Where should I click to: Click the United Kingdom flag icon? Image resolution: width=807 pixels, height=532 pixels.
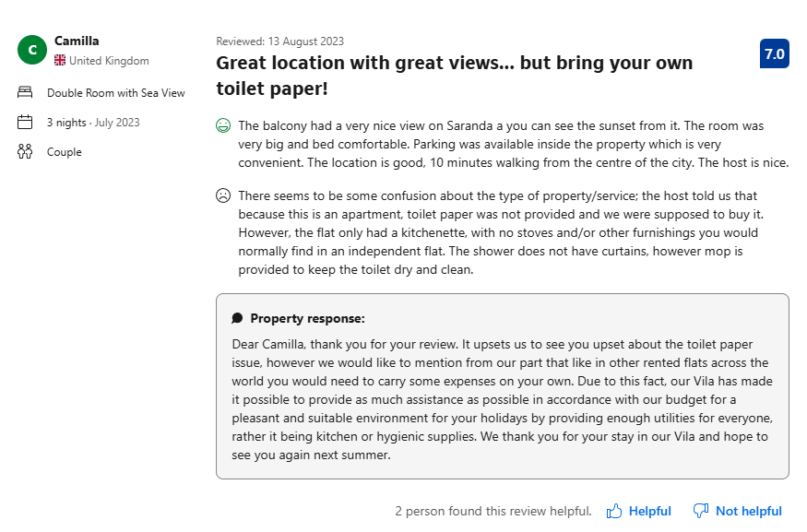(x=60, y=61)
